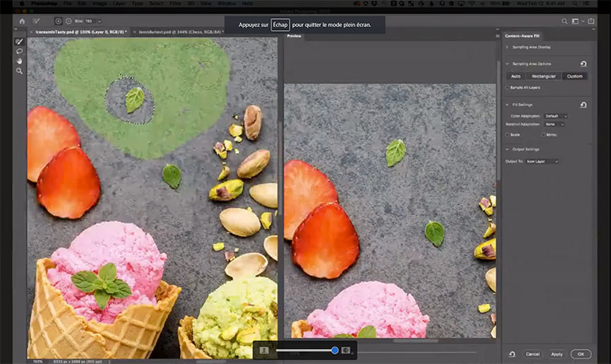Click the add-to-sampling plus brush mode icon
Image resolution: width=611 pixels, height=364 pixels.
coord(60,21)
